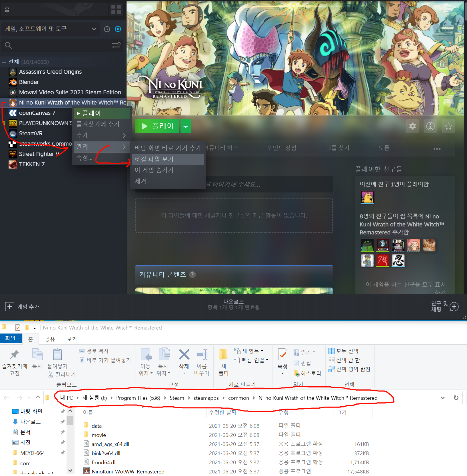Open 포인트 상점 tab

click(282, 148)
